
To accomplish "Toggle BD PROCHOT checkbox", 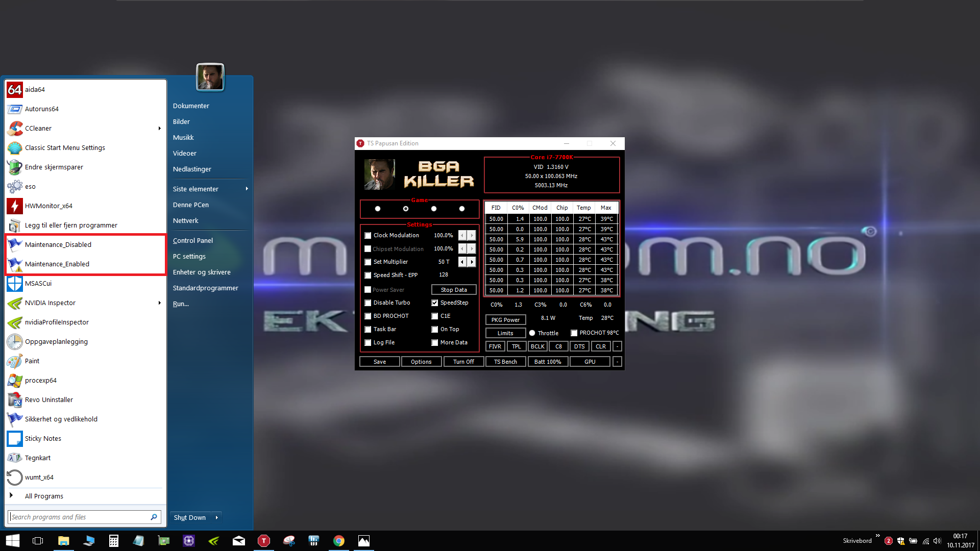I will [367, 316].
